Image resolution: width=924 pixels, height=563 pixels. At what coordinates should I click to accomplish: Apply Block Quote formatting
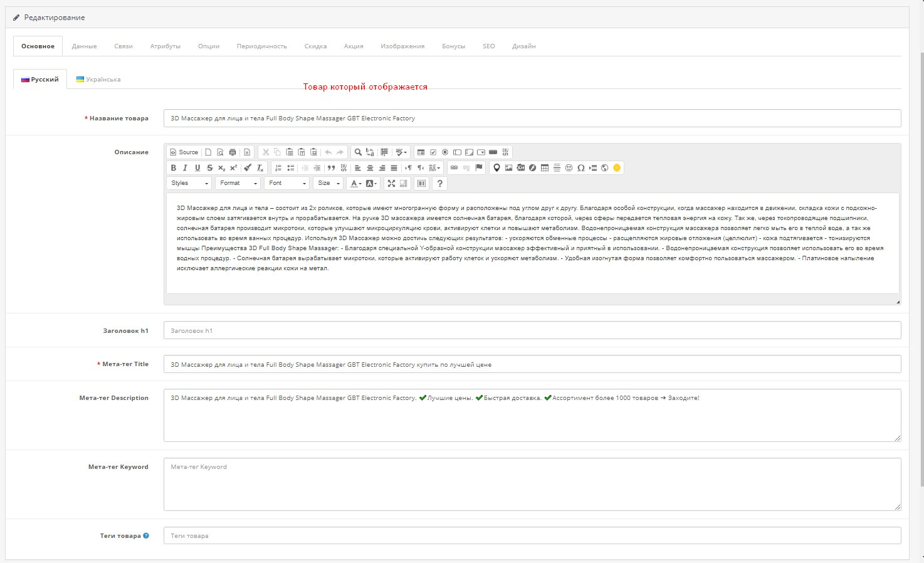[331, 168]
